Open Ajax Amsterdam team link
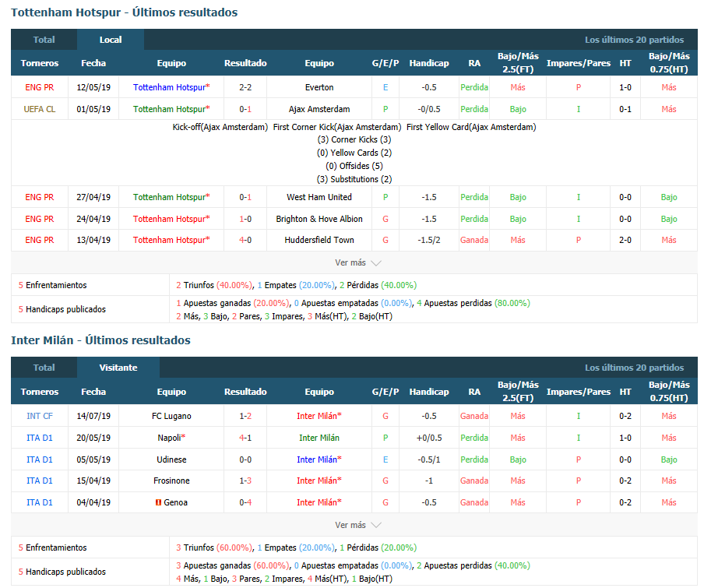Screen dimensions: 704x588 319,109
